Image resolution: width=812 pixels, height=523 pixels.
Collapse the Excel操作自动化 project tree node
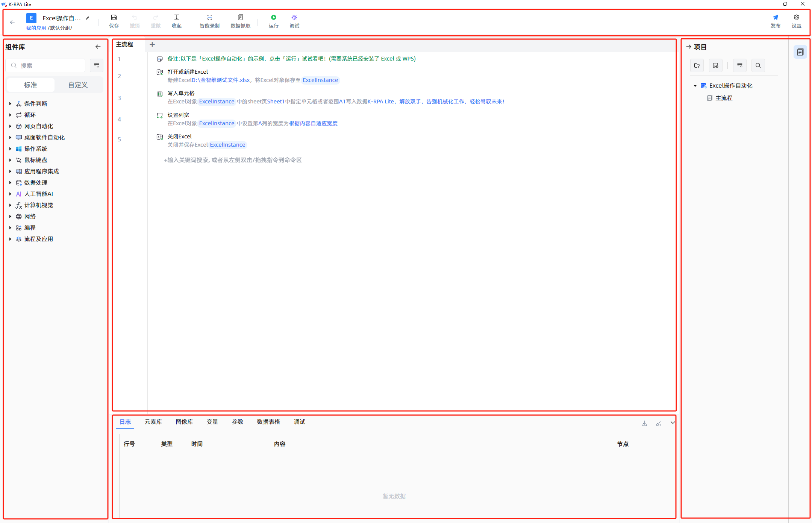pyautogui.click(x=695, y=86)
